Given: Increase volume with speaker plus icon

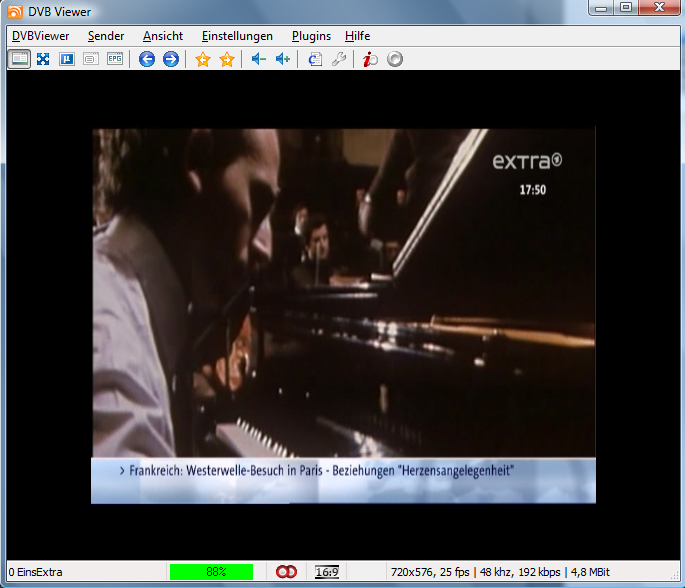Looking at the screenshot, I should 283,59.
